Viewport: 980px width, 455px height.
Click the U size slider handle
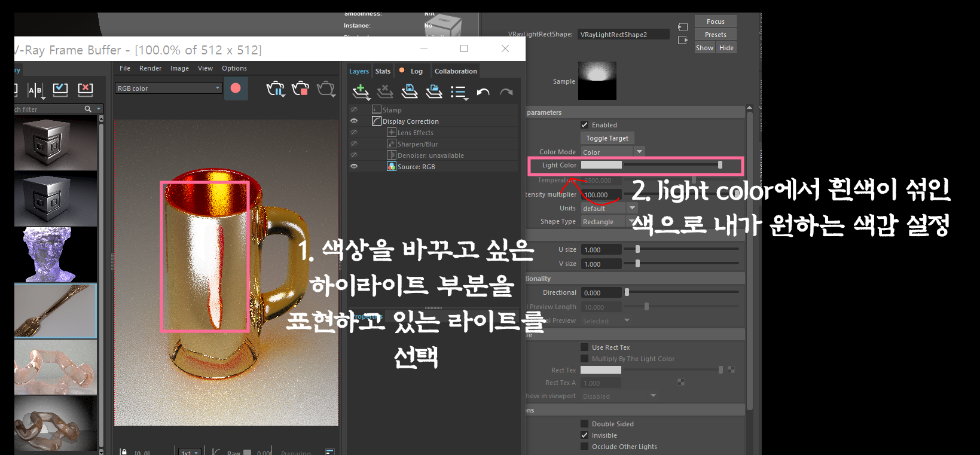coord(637,249)
